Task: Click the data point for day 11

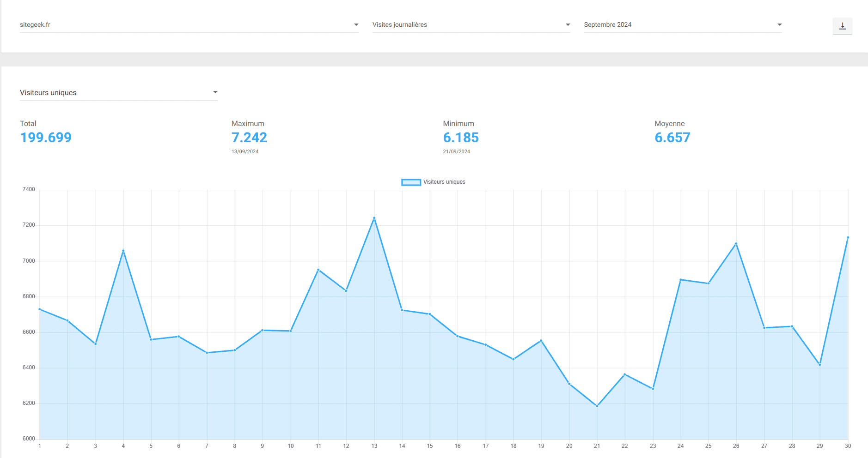Action: pos(318,270)
